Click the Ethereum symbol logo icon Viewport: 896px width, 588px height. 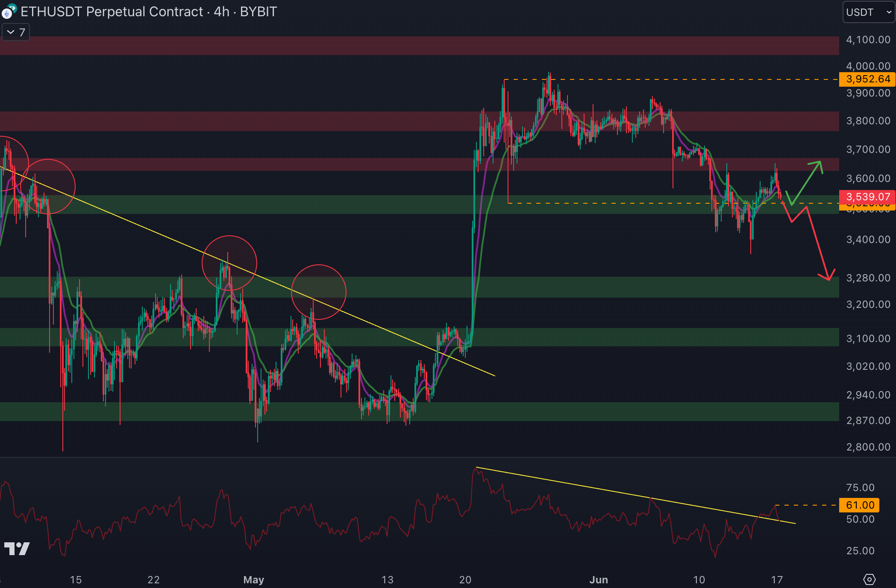click(x=7, y=13)
